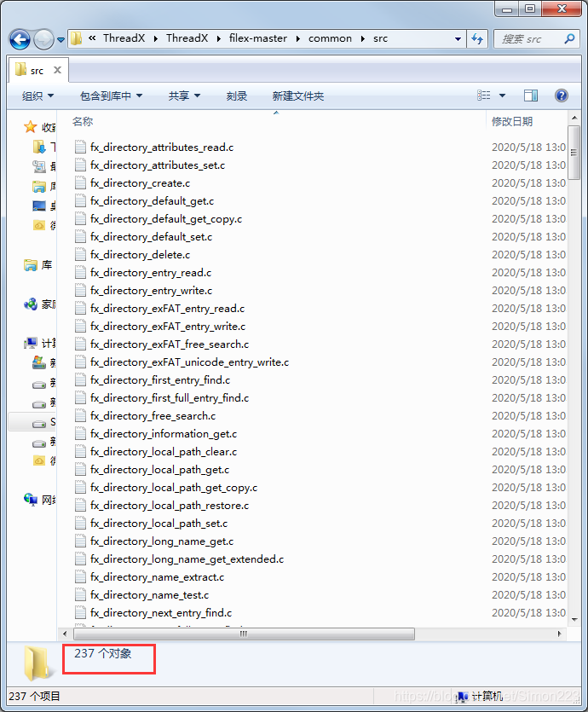This screenshot has width=588, height=712.
Task: Click common breadcrumb segment
Action: point(330,38)
